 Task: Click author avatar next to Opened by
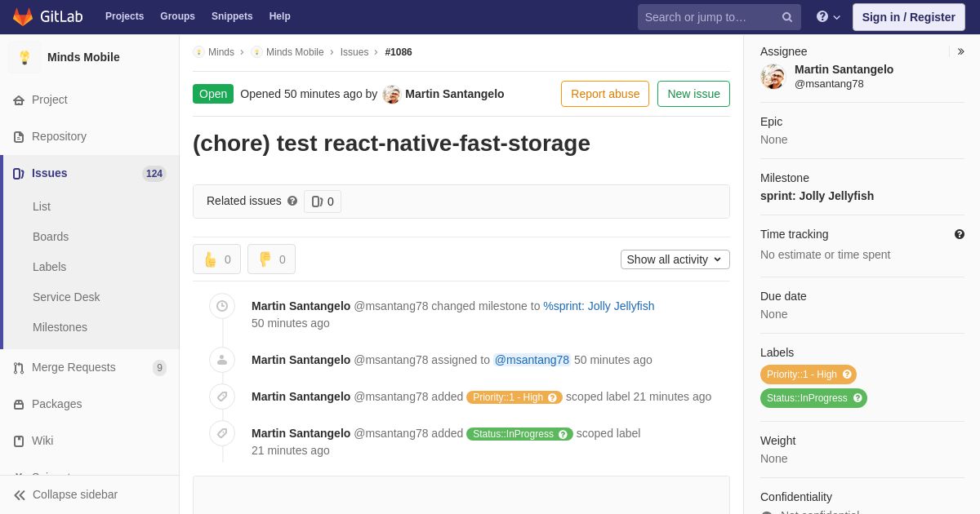[x=392, y=95]
